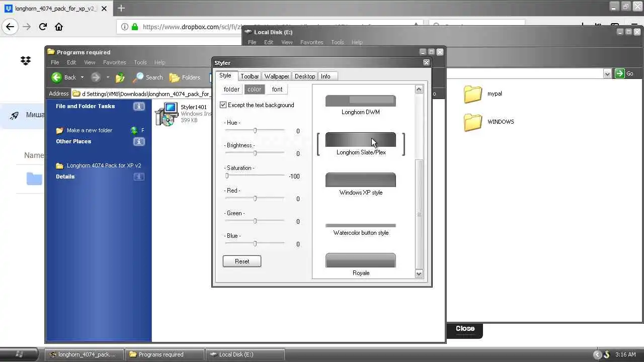This screenshot has height=362, width=644.
Task: Open Tools menu in Local Disk (E:) window
Action: [x=338, y=42]
